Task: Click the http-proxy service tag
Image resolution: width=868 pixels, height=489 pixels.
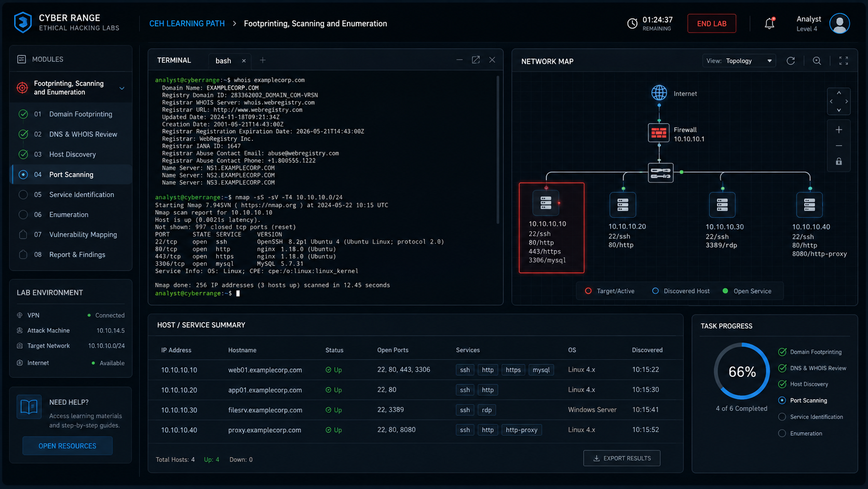Action: pos(521,430)
